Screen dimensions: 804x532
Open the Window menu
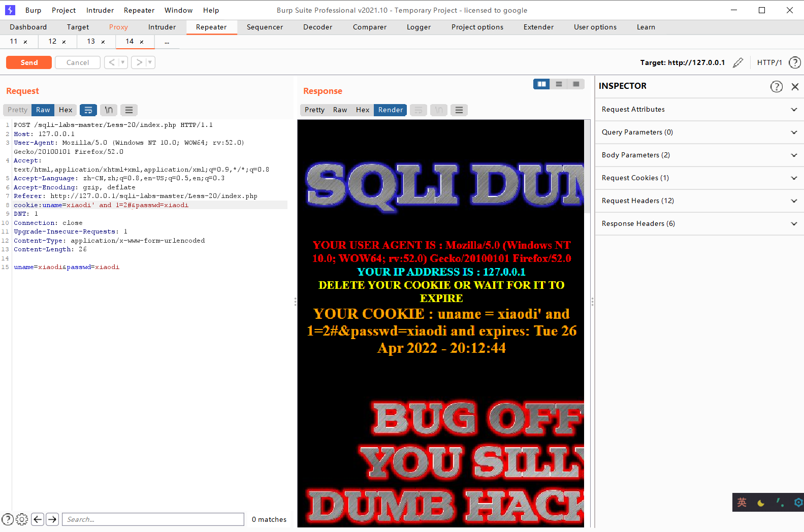[178, 10]
